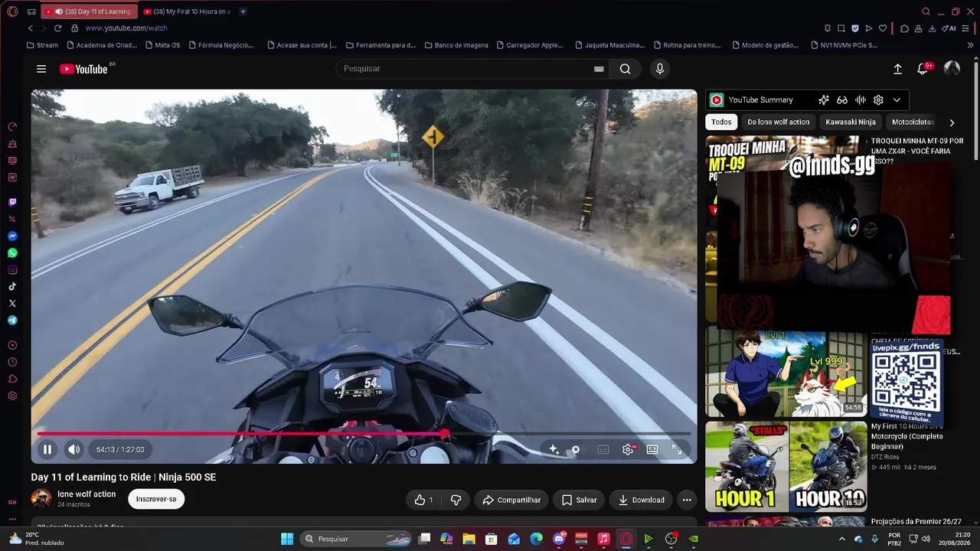Switch to theater mode
The width and height of the screenshot is (980, 551).
click(652, 449)
